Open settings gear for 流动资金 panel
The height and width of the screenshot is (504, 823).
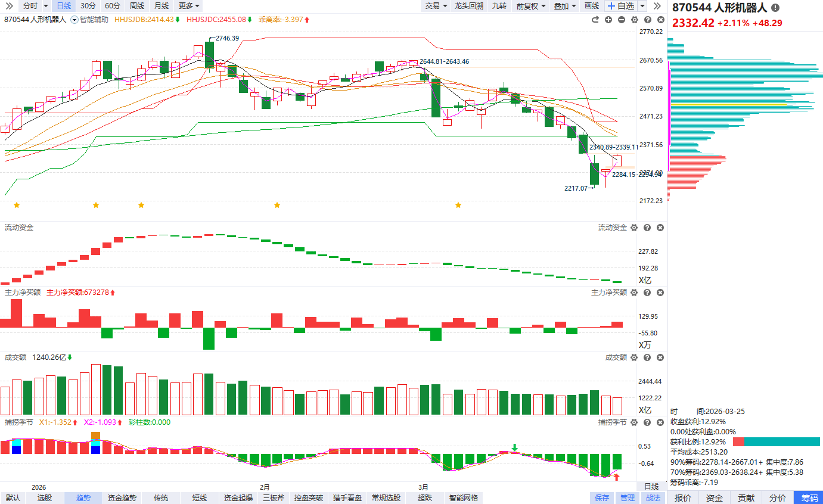(x=634, y=228)
